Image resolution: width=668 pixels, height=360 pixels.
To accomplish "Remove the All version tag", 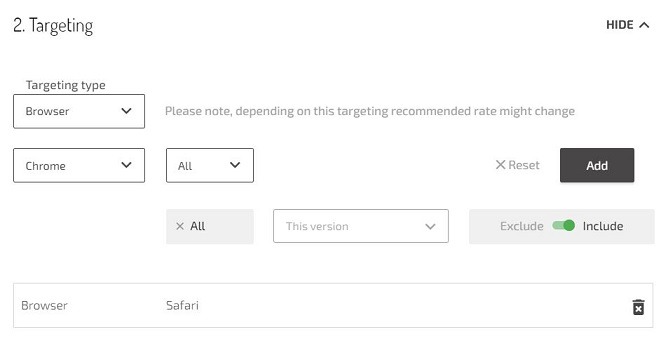I will coord(180,226).
